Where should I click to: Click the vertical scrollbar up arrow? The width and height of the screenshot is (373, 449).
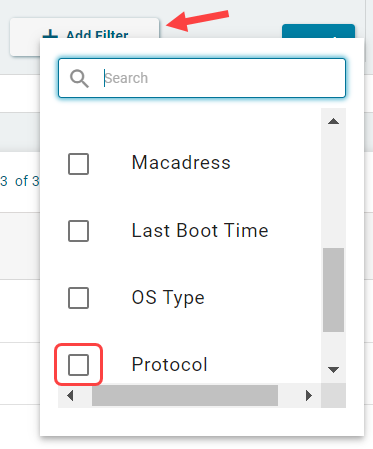(333, 121)
